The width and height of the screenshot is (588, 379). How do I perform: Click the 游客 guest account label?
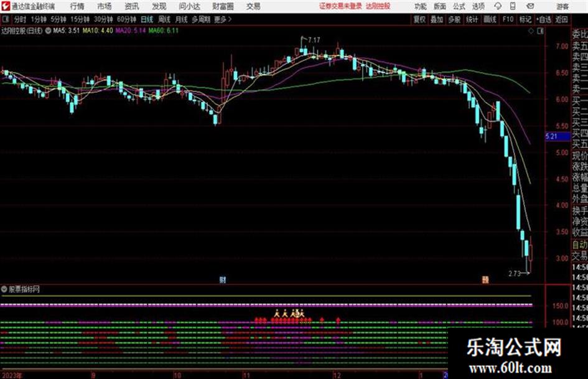(x=562, y=6)
